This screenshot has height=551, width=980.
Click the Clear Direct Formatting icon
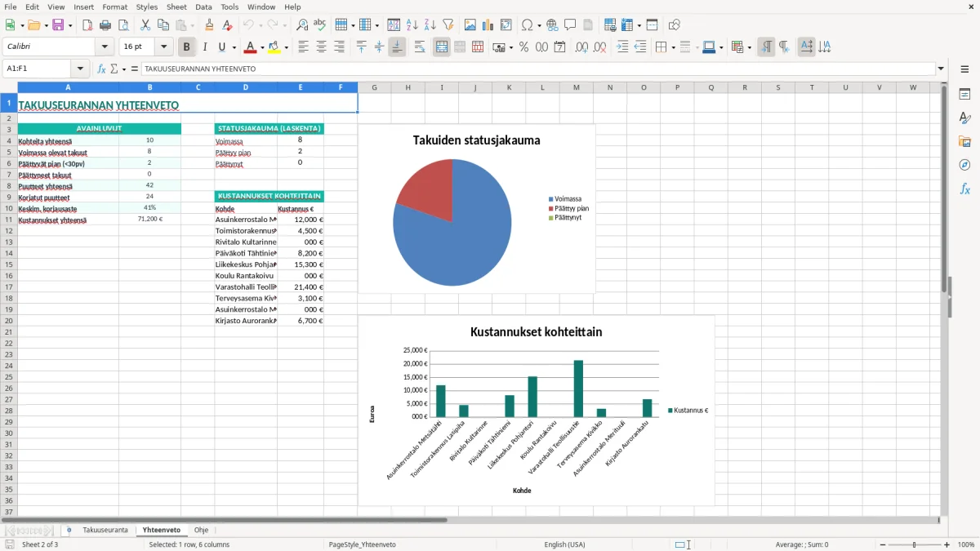tap(226, 25)
